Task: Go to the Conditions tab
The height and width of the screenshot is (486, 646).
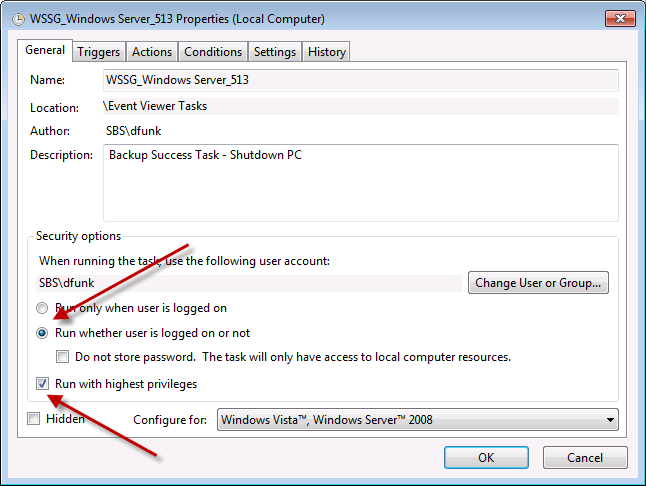Action: coord(213,52)
